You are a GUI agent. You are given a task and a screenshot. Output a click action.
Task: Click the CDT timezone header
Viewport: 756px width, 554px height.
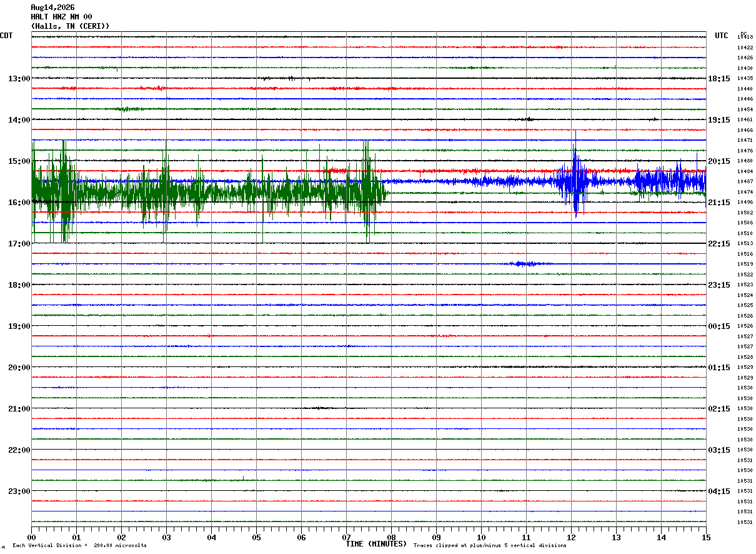click(x=6, y=36)
